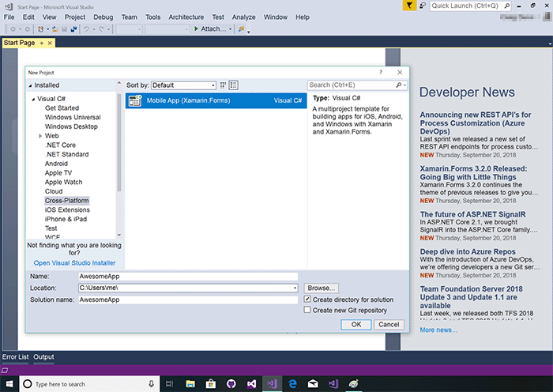Click the Save toolbar icon
Screen dimensions: 553x392
(x=65, y=29)
